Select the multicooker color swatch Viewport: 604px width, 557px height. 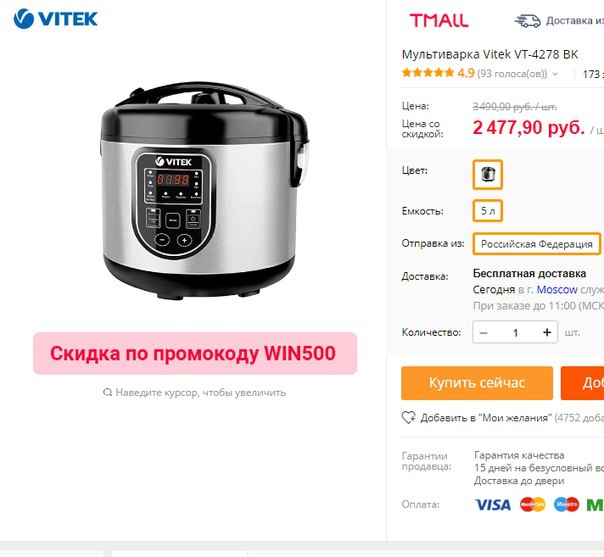(488, 174)
